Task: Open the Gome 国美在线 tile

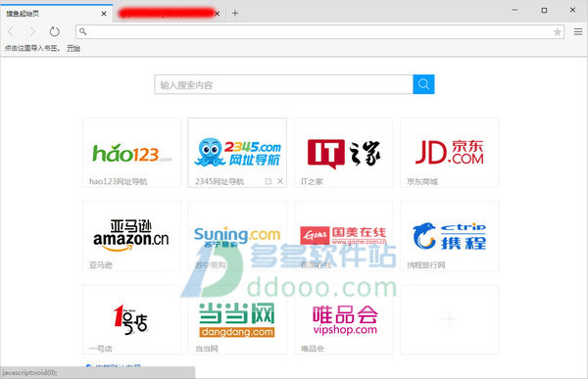Action: point(344,236)
